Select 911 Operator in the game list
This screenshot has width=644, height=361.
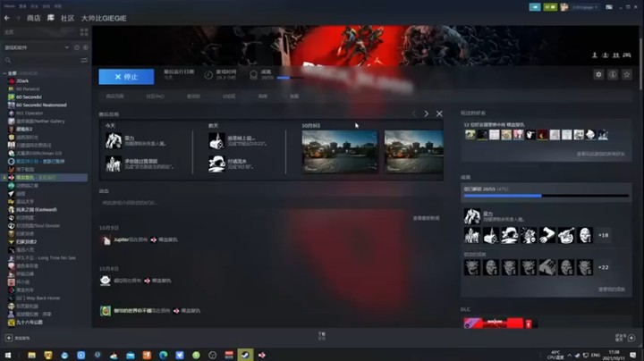(30, 113)
